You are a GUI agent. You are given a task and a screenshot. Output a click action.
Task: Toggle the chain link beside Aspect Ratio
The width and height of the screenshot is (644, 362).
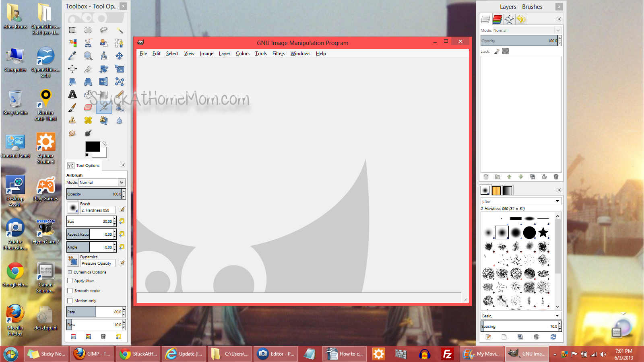[122, 234]
